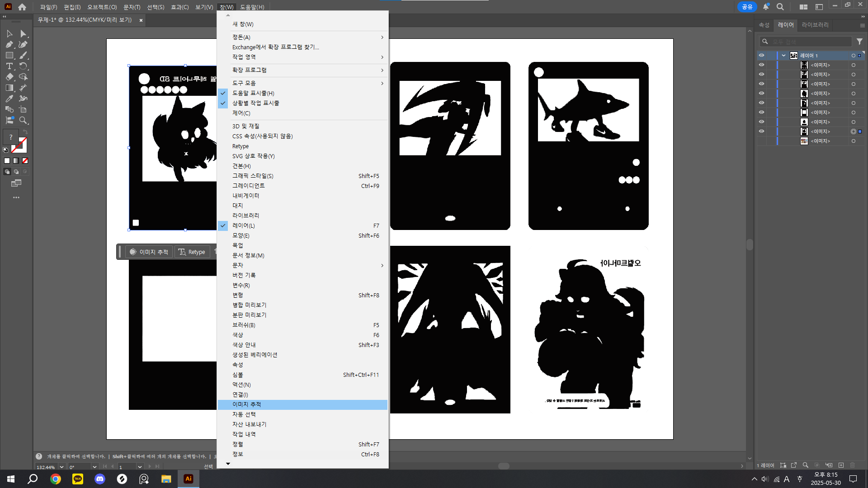Click the Fill color swatch with question mark

pyautogui.click(x=10, y=136)
